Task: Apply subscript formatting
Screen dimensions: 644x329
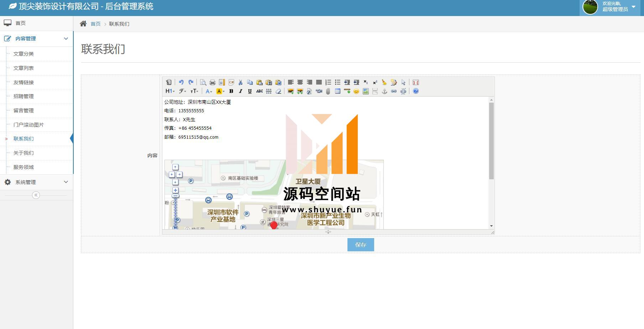Action: 366,82
